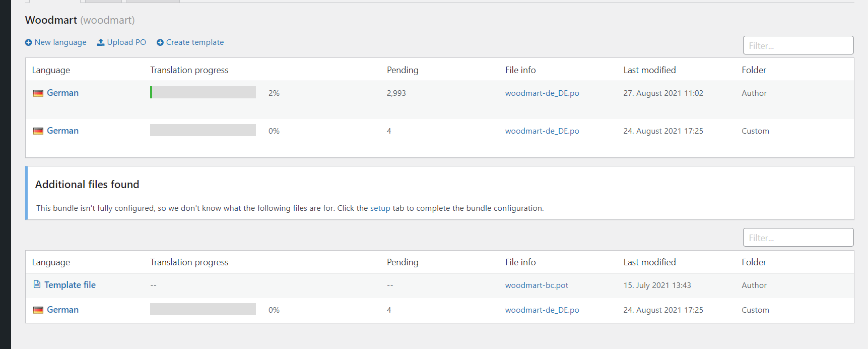The height and width of the screenshot is (349, 868).
Task: Follow the setup link in the notice
Action: point(380,208)
